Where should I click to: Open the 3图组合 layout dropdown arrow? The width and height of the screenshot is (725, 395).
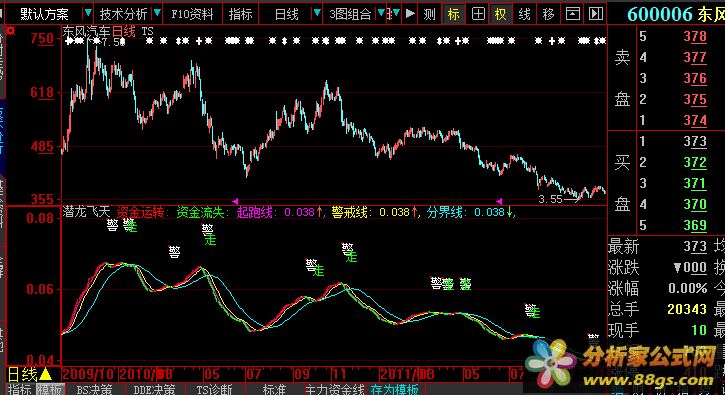[x=381, y=13]
